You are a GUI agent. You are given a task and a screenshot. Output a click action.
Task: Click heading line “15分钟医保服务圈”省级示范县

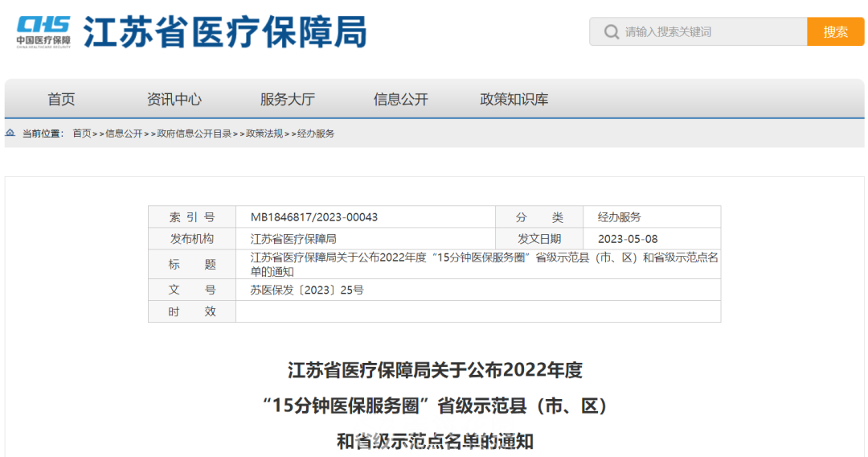pyautogui.click(x=435, y=406)
